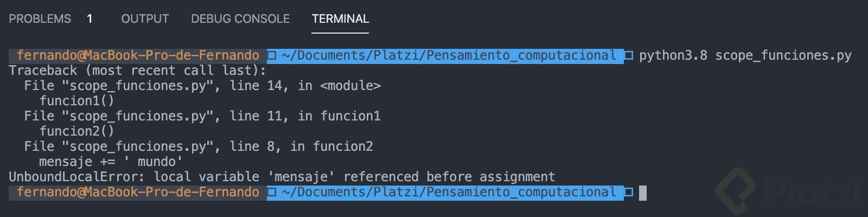Click the funcion1() call line in the traceback
This screenshot has height=217, width=868.
(x=76, y=101)
